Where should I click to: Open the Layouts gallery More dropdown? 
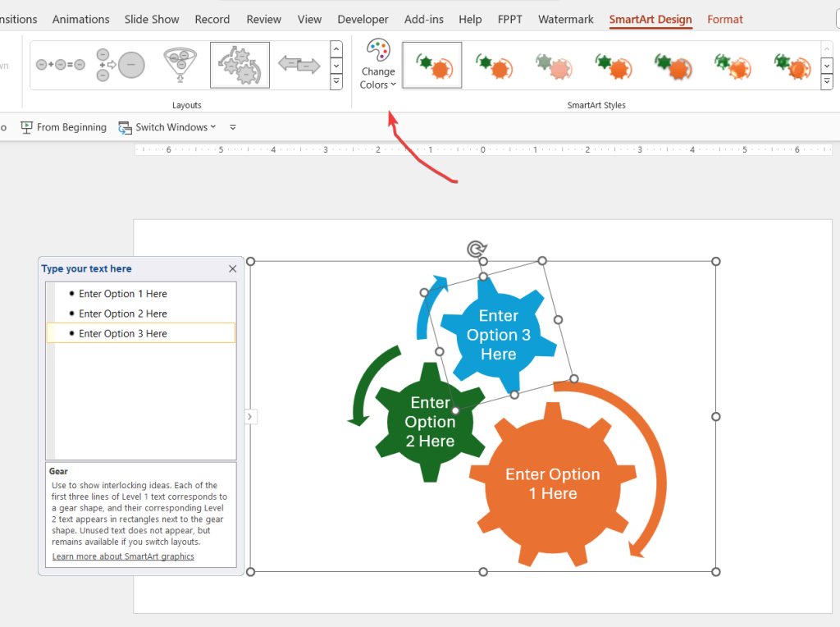336,81
